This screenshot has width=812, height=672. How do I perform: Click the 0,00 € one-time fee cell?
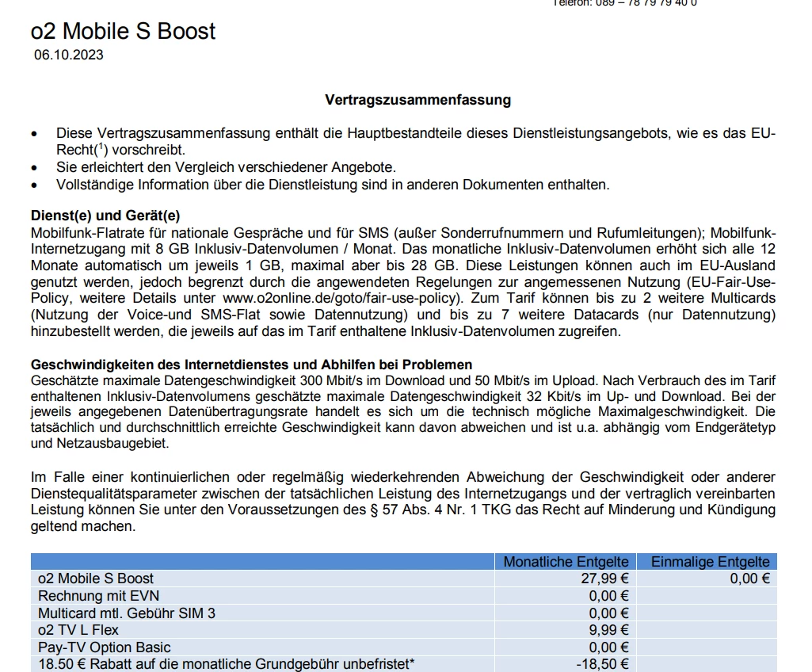pos(750,578)
